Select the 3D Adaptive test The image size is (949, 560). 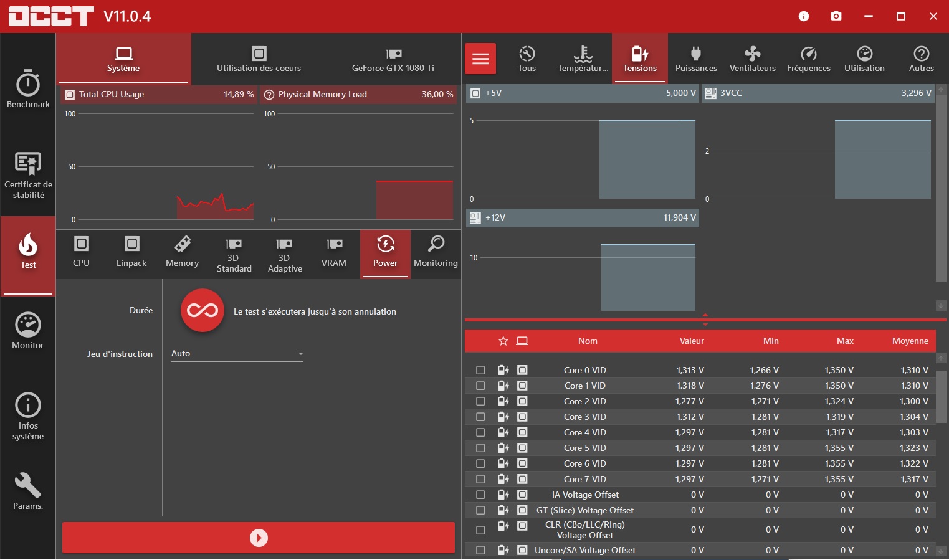pyautogui.click(x=285, y=254)
